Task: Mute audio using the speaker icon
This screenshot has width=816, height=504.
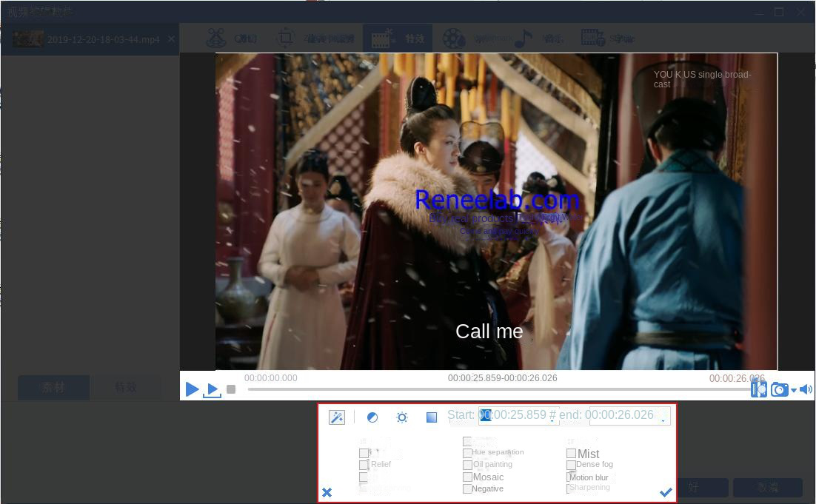Action: tap(806, 389)
